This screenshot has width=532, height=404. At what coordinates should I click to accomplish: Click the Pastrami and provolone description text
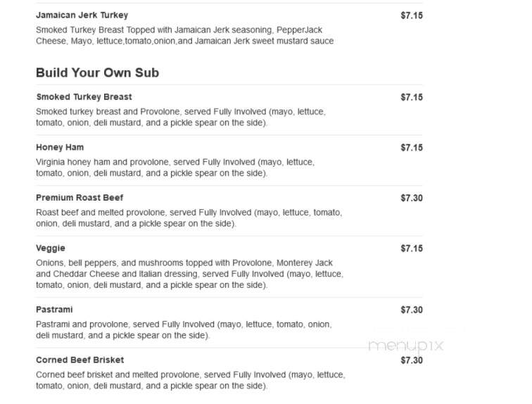[x=184, y=330]
